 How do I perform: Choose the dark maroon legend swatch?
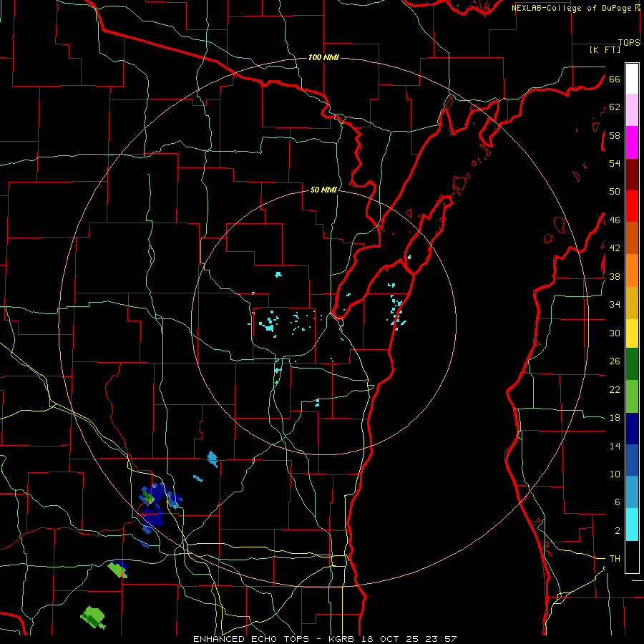[632, 174]
